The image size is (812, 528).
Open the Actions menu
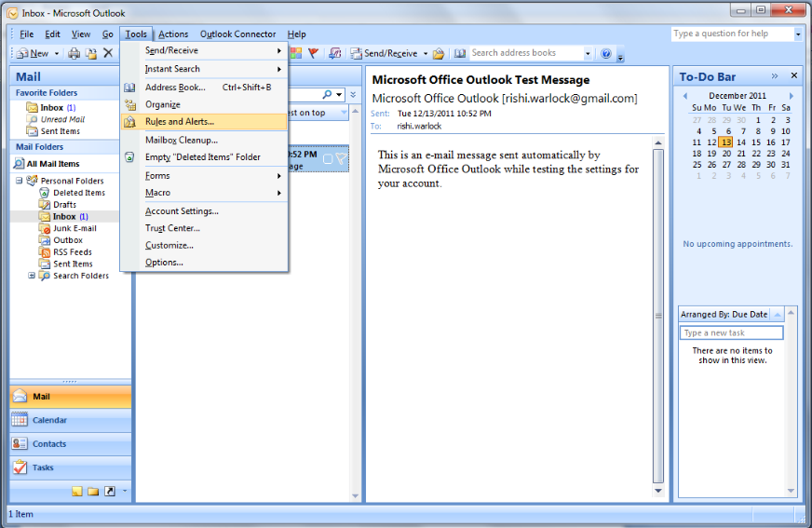pyautogui.click(x=173, y=34)
